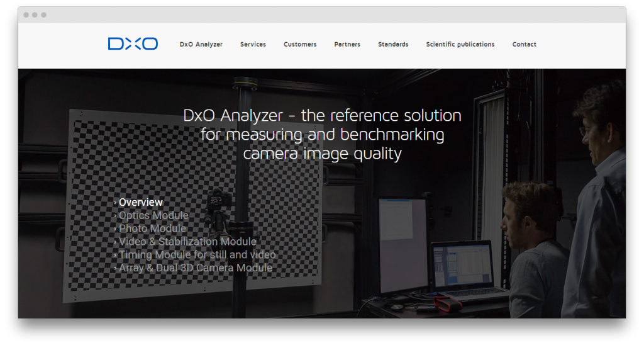644x350 pixels.
Task: Select Partners in the navigation bar
Action: pos(347,45)
